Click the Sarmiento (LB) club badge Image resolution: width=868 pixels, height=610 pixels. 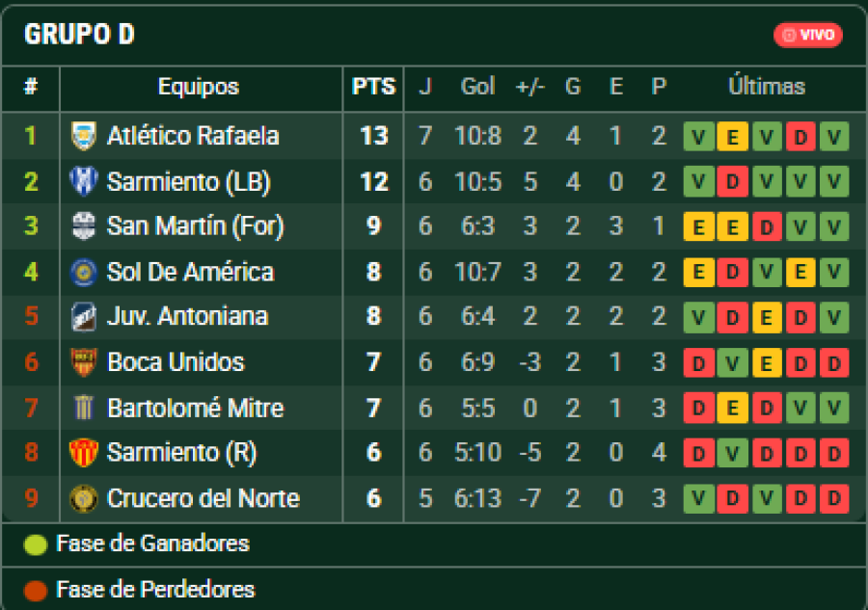(x=84, y=181)
